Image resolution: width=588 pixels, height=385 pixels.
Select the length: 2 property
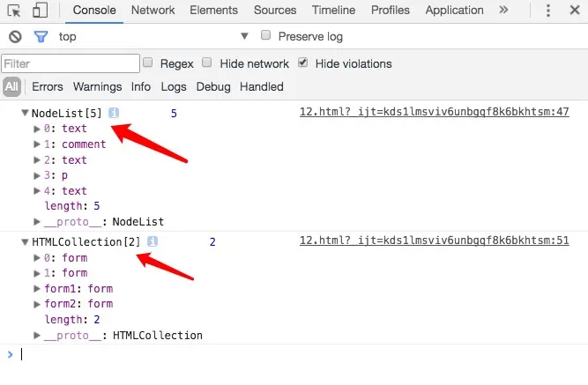pyautogui.click(x=72, y=320)
